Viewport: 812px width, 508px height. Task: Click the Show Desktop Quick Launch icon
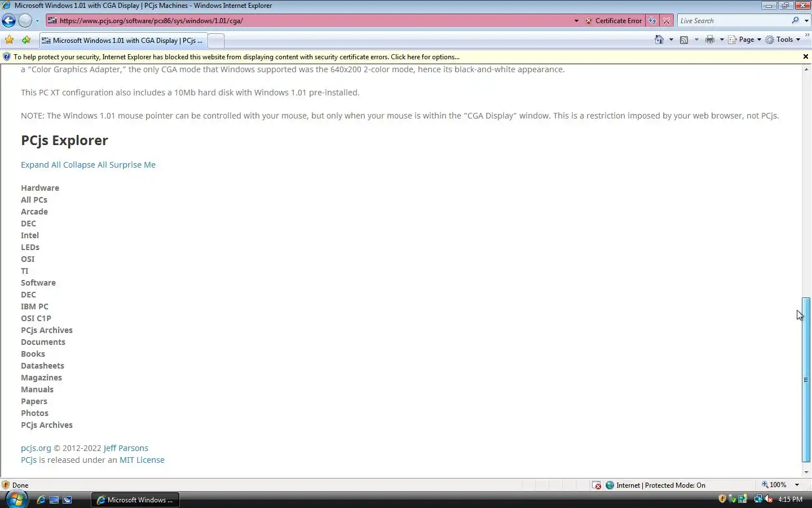[54, 500]
